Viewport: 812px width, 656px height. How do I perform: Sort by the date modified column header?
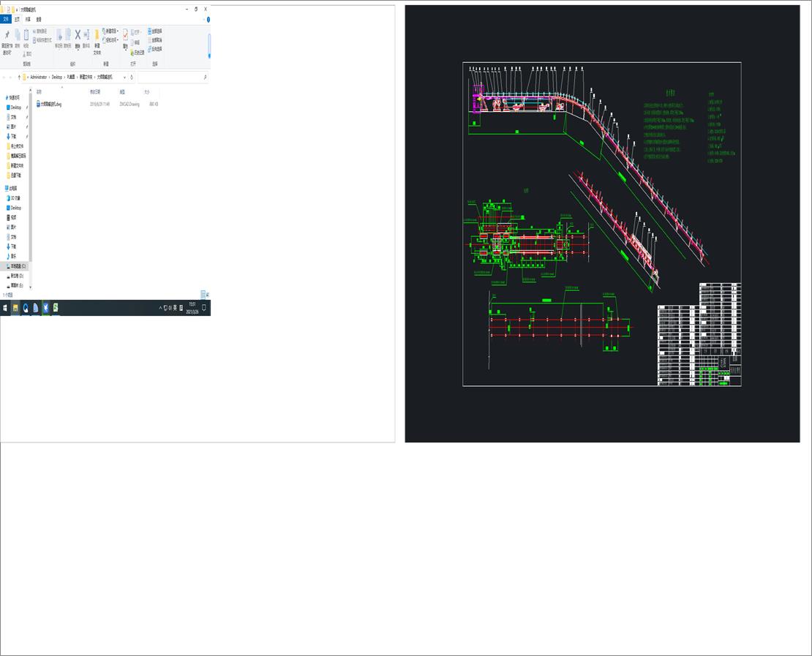[95, 92]
